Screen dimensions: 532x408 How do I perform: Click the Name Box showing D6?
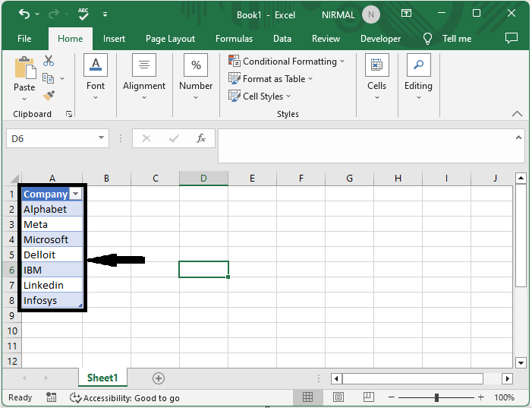pos(52,138)
